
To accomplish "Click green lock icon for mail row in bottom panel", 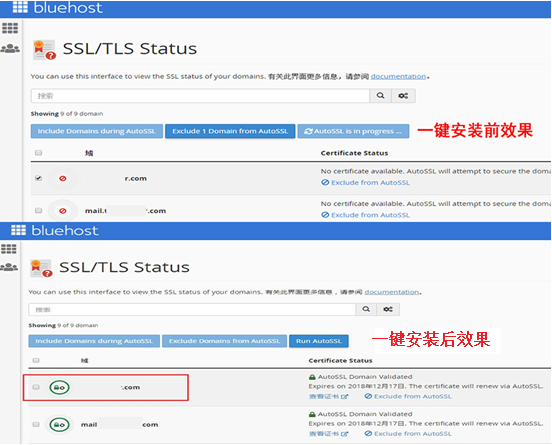I will point(59,425).
